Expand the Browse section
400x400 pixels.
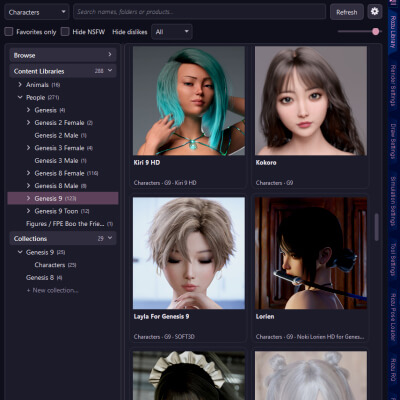click(63, 55)
